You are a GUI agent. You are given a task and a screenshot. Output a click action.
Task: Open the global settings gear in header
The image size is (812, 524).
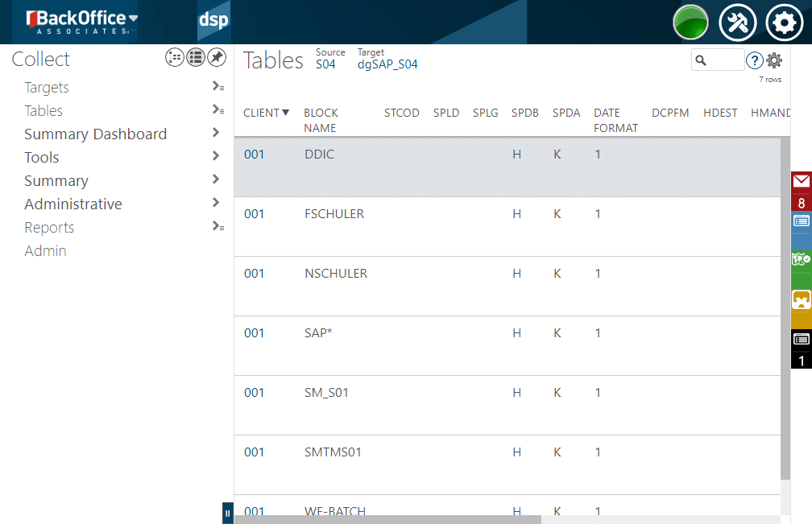pyautogui.click(x=784, y=23)
